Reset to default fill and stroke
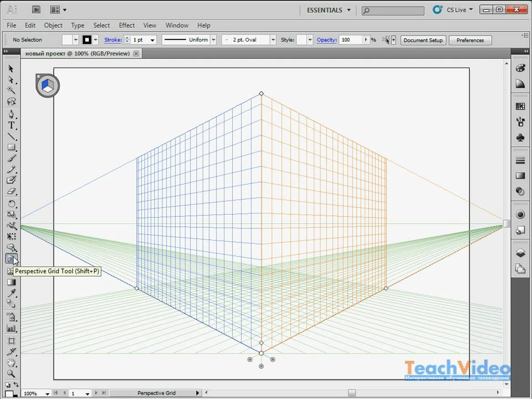The height and width of the screenshot is (399, 532). [x=7, y=385]
